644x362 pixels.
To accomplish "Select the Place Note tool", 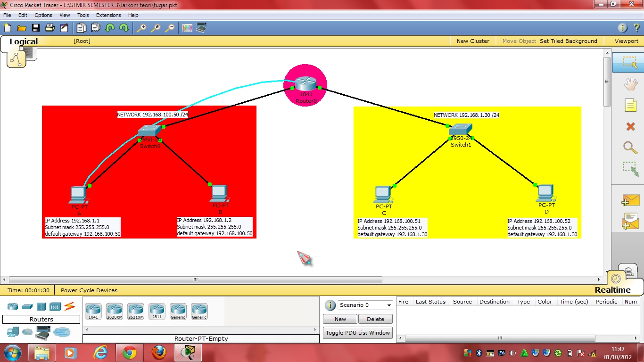I will [630, 105].
